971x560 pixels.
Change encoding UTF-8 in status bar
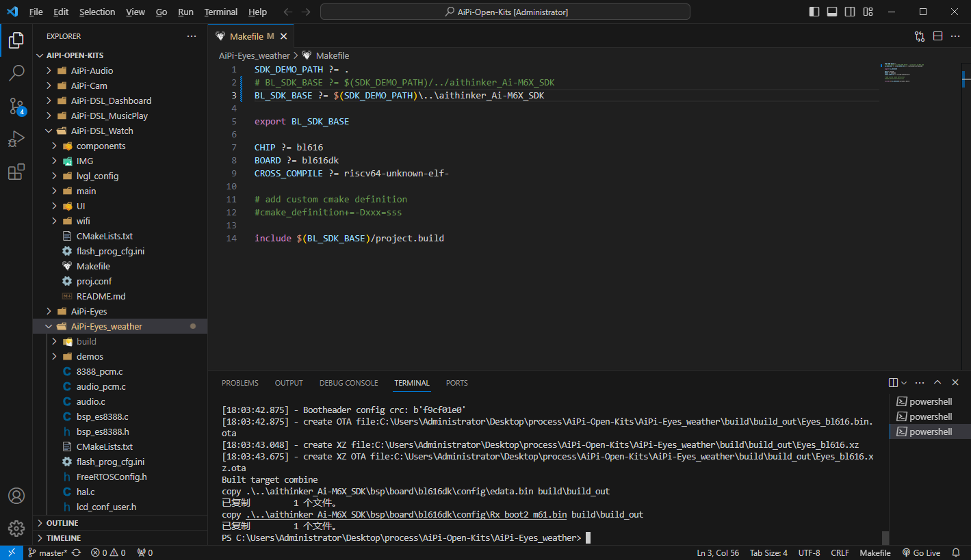tap(809, 552)
